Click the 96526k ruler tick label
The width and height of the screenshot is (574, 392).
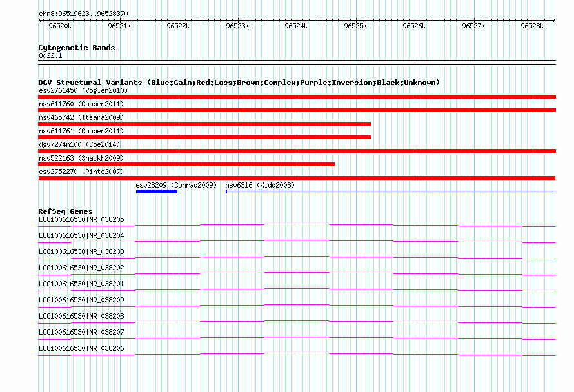tap(414, 26)
